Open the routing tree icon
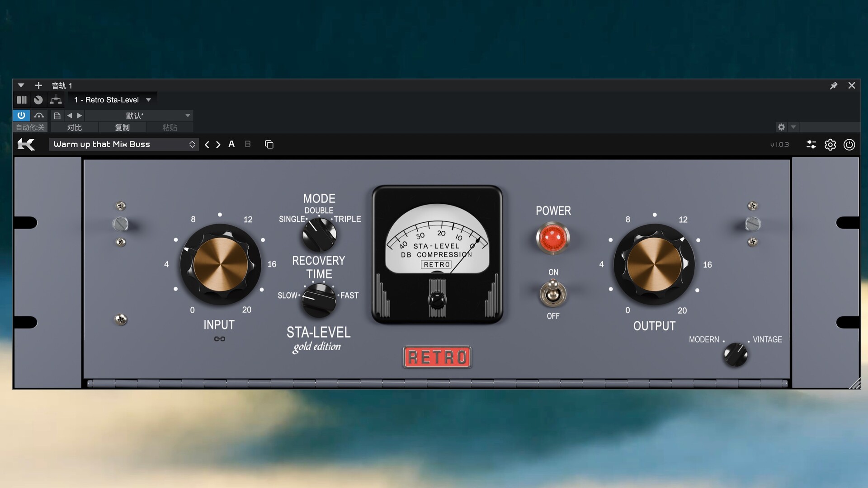Viewport: 868px width, 488px height. (x=56, y=100)
